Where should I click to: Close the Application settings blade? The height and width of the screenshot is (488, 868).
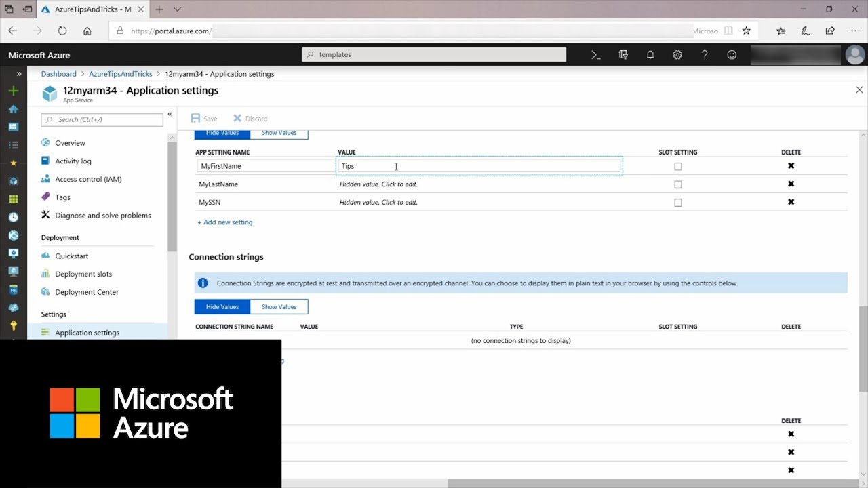859,90
